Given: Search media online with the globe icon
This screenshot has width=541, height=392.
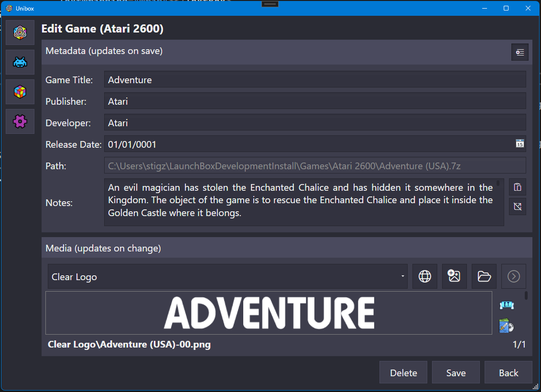Looking at the screenshot, I should point(424,276).
